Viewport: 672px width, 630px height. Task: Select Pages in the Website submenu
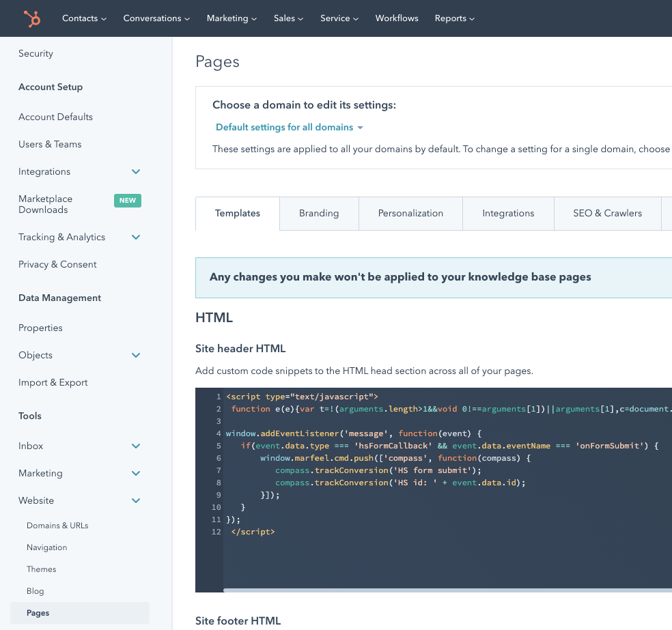(x=80, y=613)
